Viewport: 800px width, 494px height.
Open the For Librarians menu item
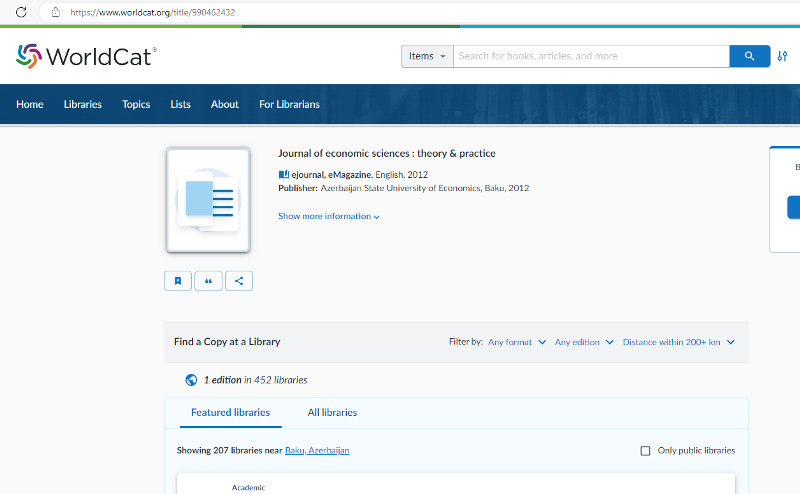click(x=289, y=104)
